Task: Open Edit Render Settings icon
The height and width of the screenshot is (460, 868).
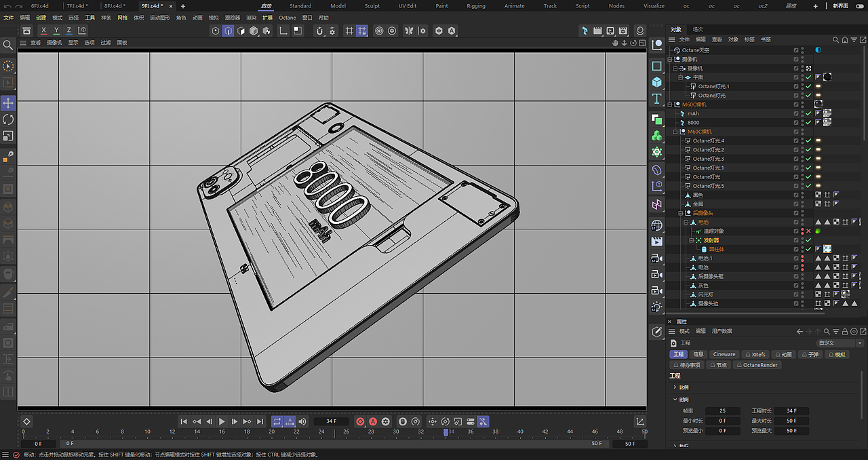Action: (623, 31)
